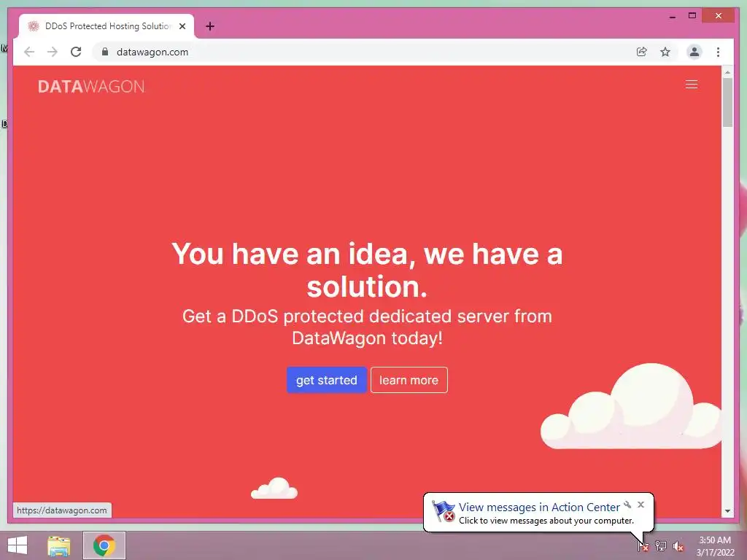This screenshot has width=747, height=560.
Task: Open Chrome's three-dot menu
Action: [718, 52]
